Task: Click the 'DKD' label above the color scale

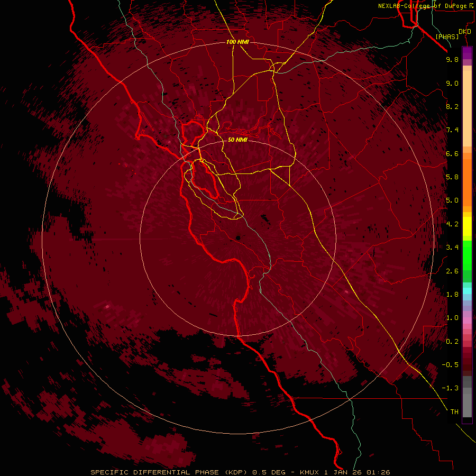Action: pos(465,32)
